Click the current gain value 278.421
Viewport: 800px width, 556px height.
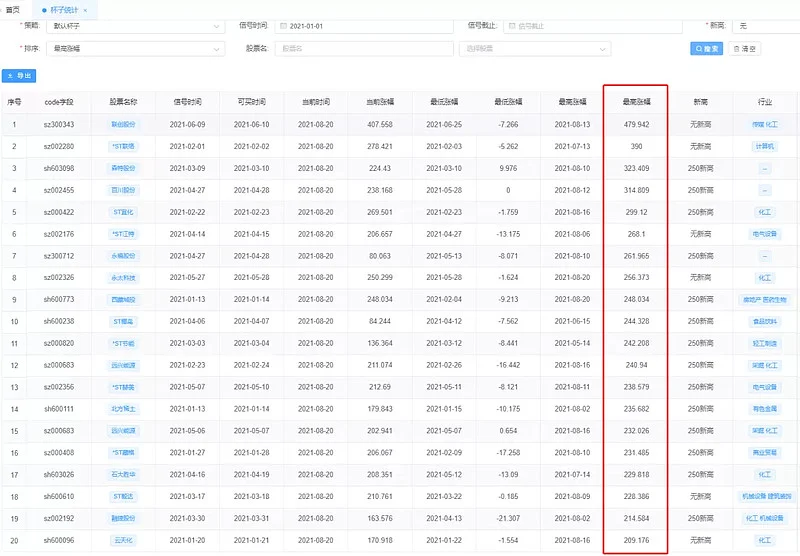(x=380, y=146)
